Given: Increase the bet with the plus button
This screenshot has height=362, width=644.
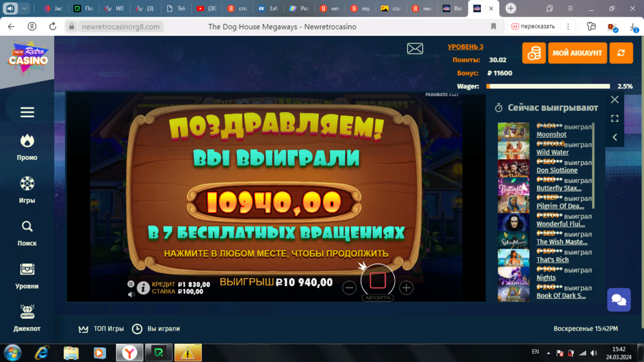Looking at the screenshot, I should click(406, 288).
